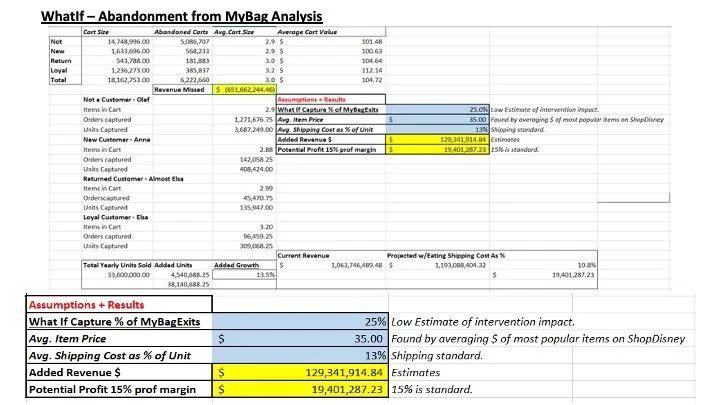
Task: Click the large 'Avg. Item Price' label
Action: (68, 339)
